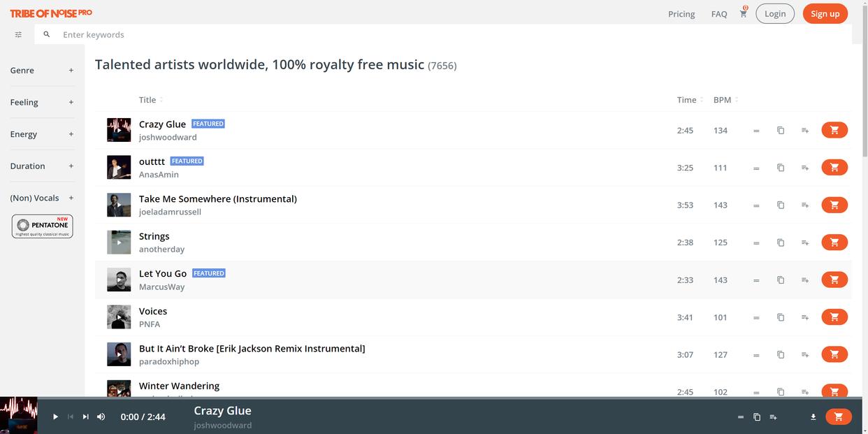Open the shopping cart in header
The image size is (868, 434).
click(743, 14)
